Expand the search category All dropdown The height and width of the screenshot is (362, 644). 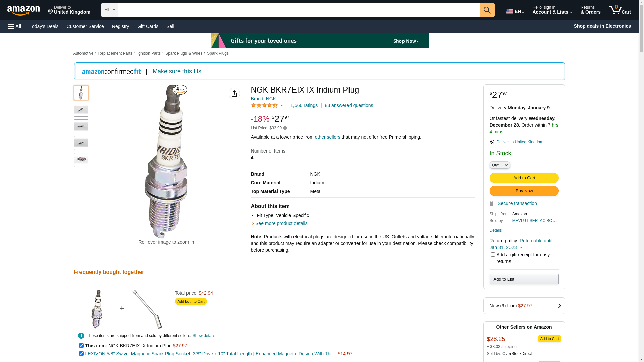(109, 10)
